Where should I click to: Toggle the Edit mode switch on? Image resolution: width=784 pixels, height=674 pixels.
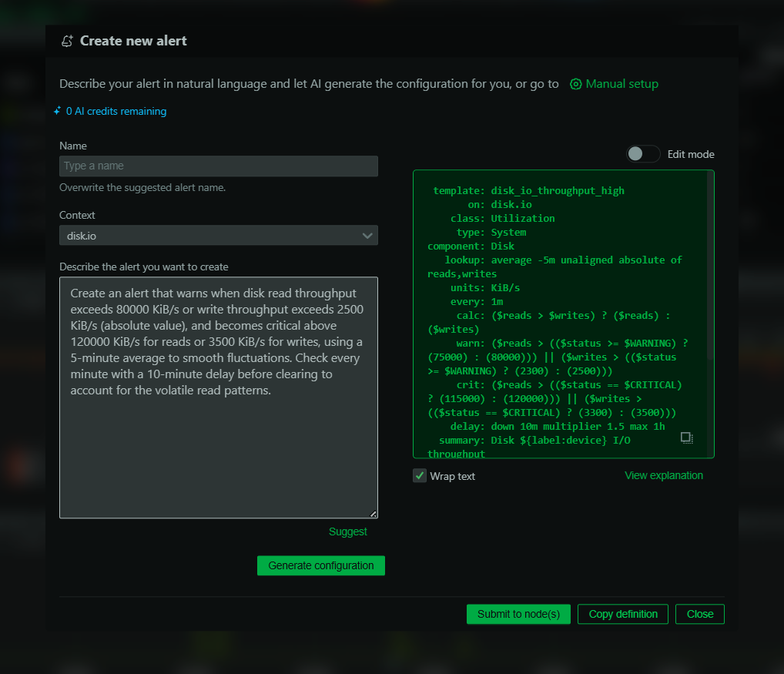[x=643, y=154]
